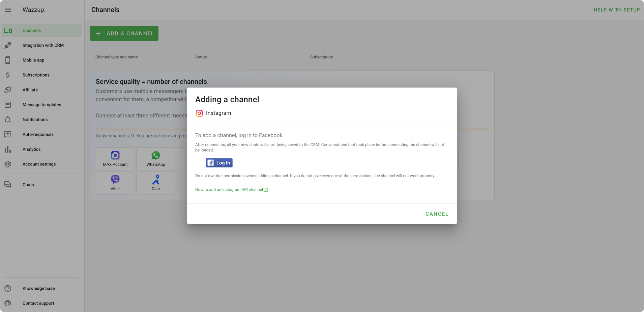Screen dimensions: 644x312
Task: Select the WhatsApp channel tile
Action: click(x=156, y=159)
